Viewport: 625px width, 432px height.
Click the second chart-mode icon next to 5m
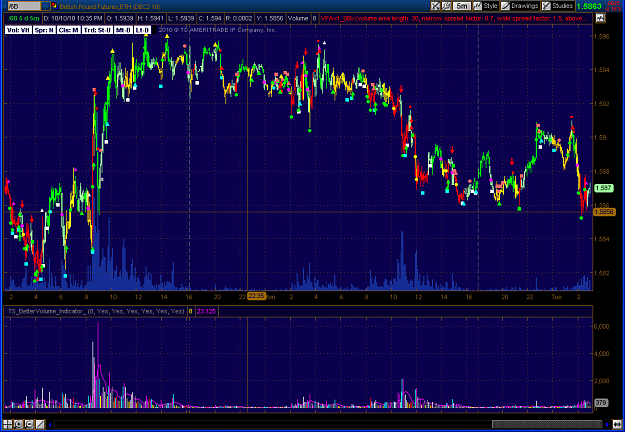(446, 6)
